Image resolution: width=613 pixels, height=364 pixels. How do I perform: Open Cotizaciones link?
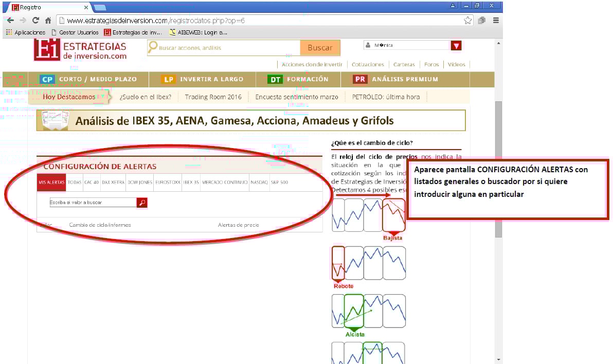(368, 64)
